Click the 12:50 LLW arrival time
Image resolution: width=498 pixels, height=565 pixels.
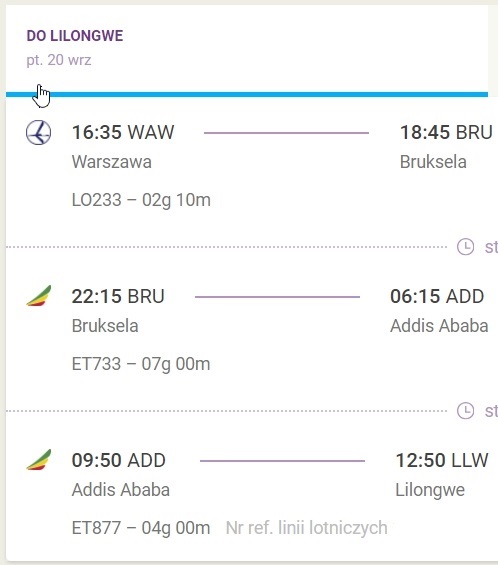(x=442, y=460)
